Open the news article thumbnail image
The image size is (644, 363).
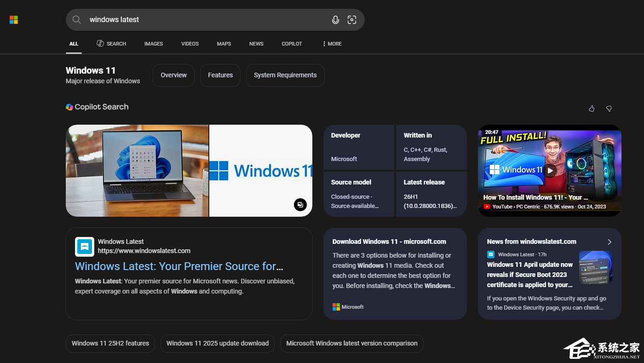[596, 267]
